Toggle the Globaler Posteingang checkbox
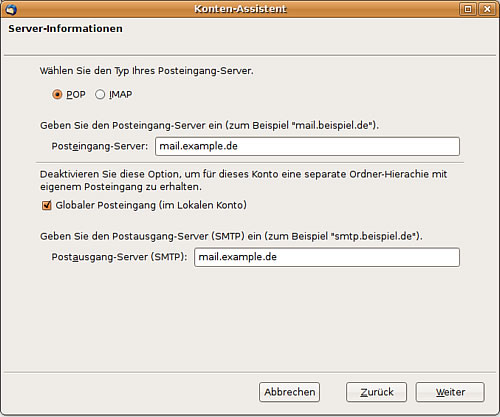Screen dimensions: 500x417 (x=47, y=205)
